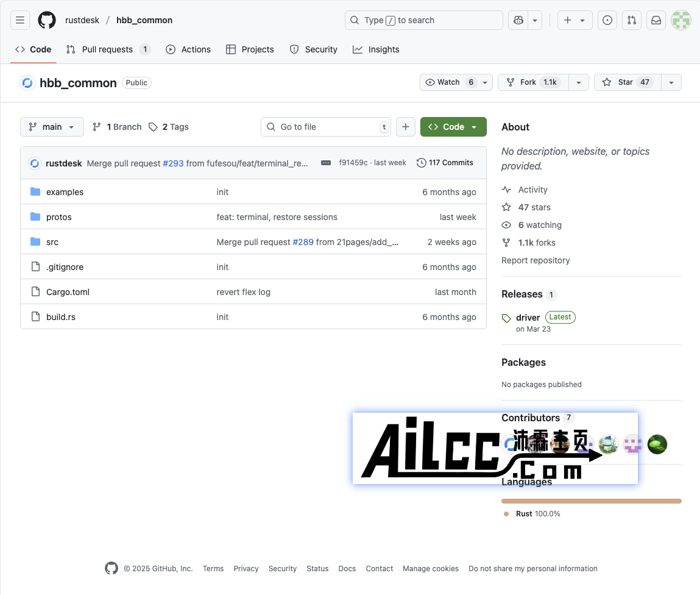Expand the Fork options dropdown arrow

tap(579, 82)
